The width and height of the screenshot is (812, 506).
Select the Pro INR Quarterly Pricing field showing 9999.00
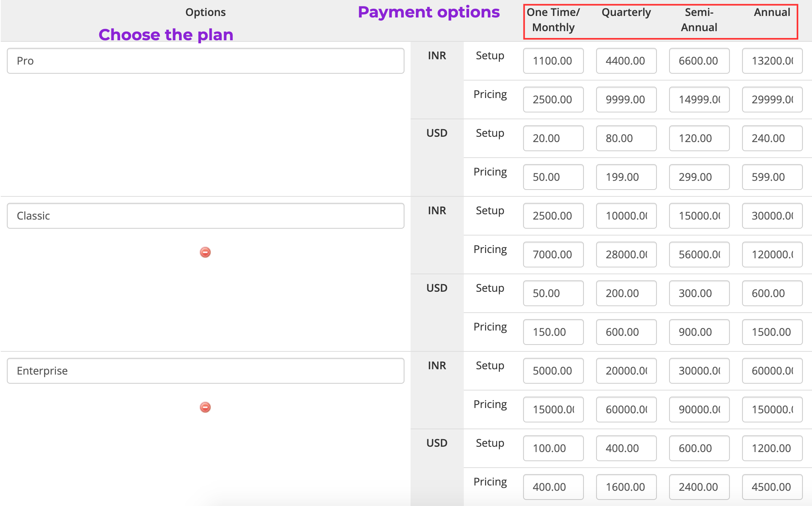pos(626,99)
